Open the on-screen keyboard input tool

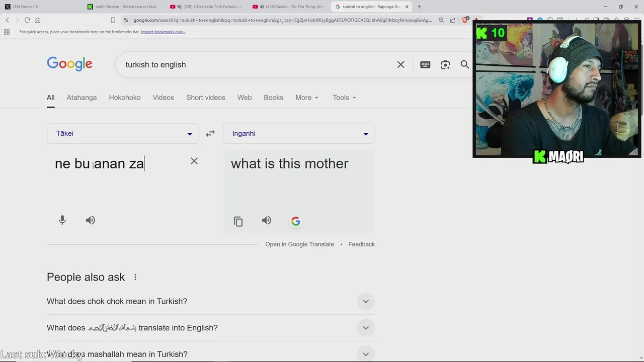coord(425,64)
